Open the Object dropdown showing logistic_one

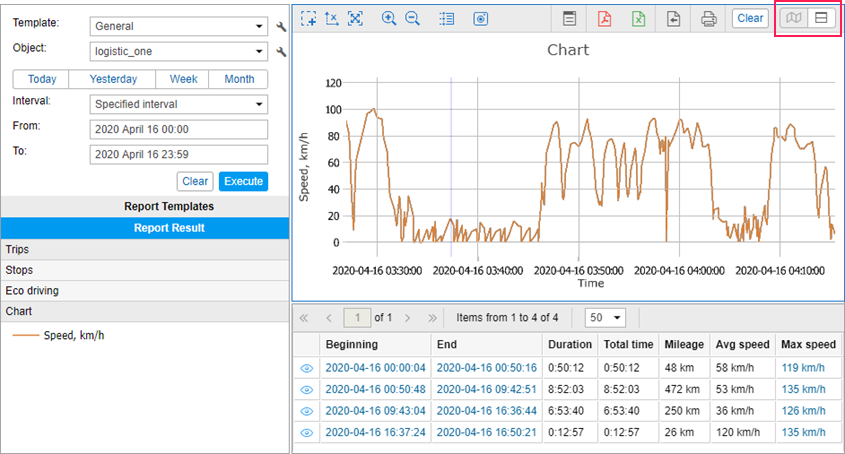[179, 51]
